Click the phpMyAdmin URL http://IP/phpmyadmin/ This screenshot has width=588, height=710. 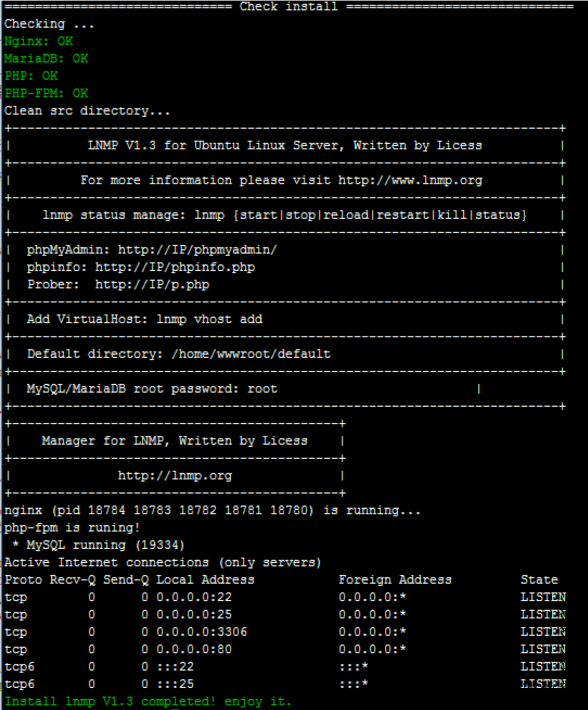[x=197, y=250]
